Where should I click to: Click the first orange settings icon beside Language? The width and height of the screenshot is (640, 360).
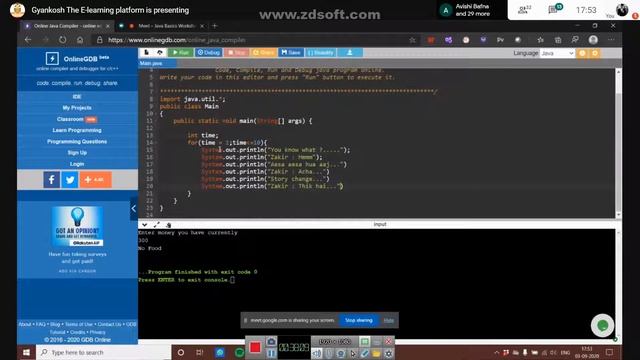pyautogui.click(x=582, y=53)
